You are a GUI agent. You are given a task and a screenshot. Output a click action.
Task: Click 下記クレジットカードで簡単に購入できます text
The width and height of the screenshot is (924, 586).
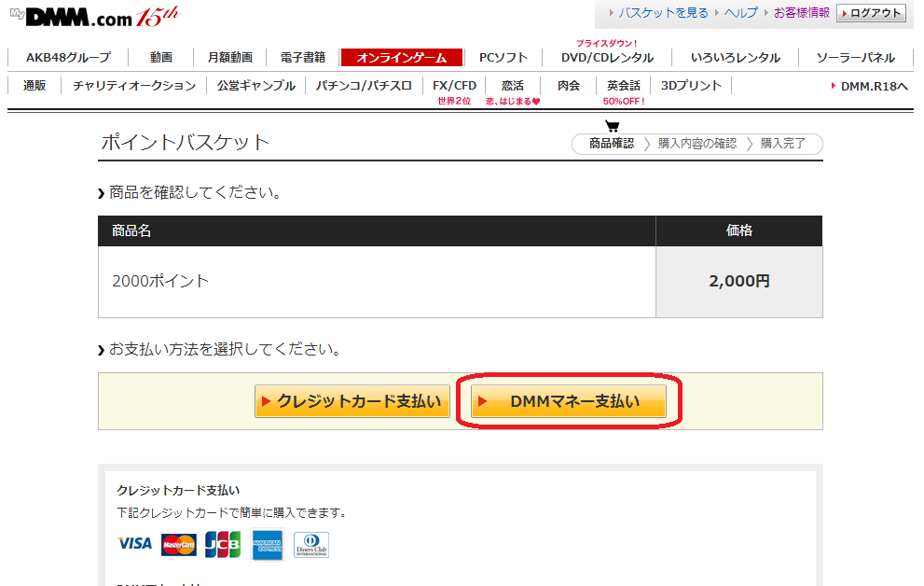coord(230,513)
